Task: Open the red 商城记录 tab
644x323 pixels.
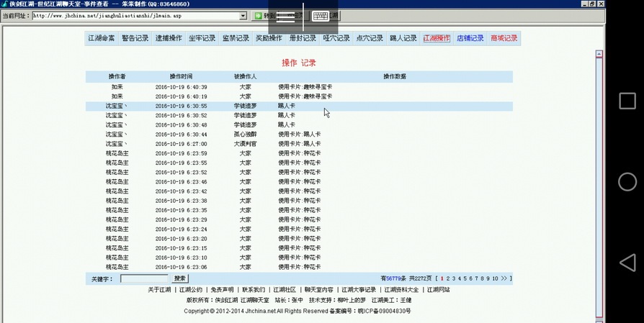Action: pyautogui.click(x=504, y=38)
